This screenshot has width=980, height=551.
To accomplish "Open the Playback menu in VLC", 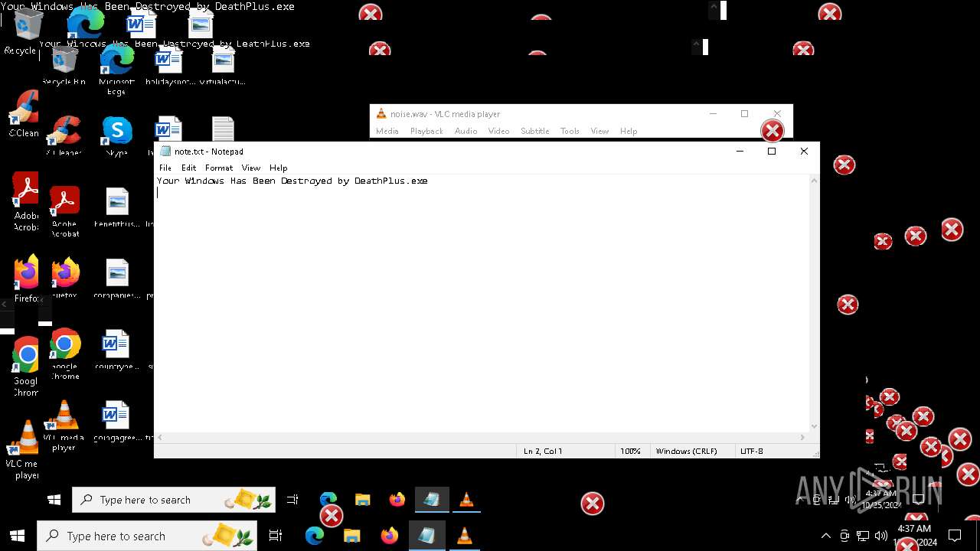I will 426,131.
